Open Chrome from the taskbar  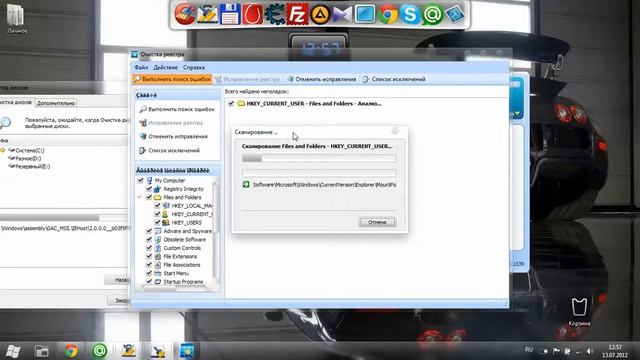[71, 351]
